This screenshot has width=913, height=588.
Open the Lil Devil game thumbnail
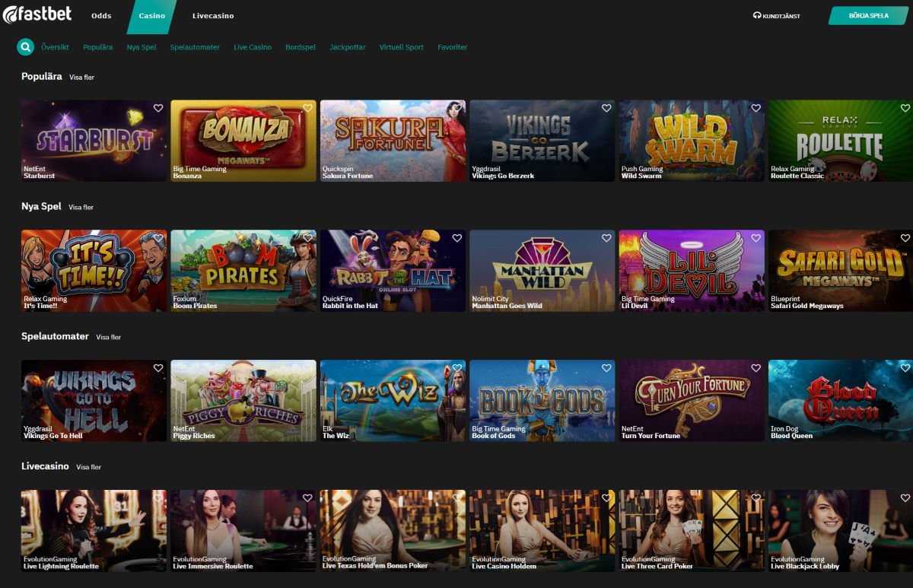pyautogui.click(x=692, y=271)
